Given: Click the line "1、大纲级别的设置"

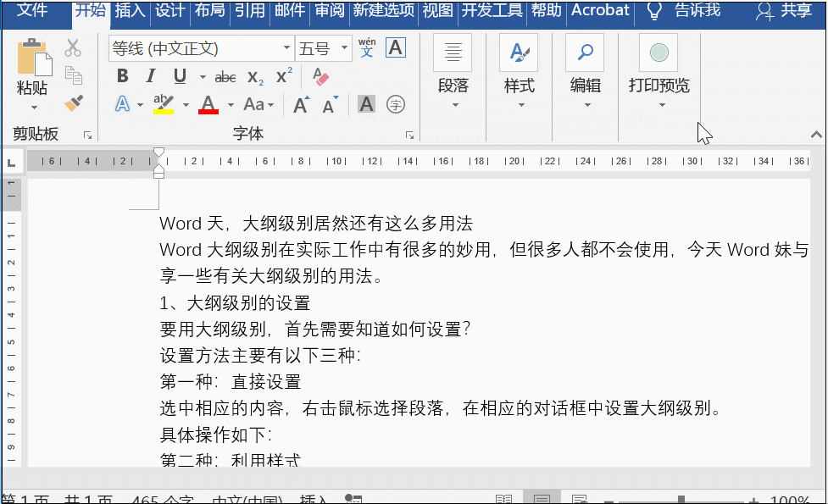Looking at the screenshot, I should click(235, 303).
